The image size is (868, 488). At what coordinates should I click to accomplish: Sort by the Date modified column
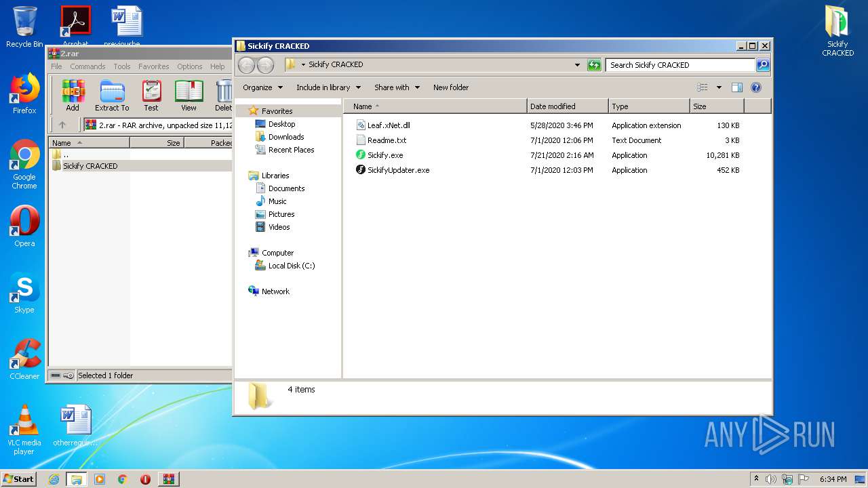[568, 106]
